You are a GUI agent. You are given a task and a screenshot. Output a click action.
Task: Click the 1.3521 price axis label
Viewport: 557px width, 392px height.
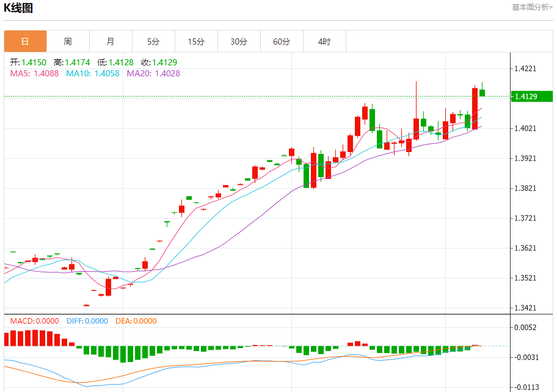(x=525, y=278)
